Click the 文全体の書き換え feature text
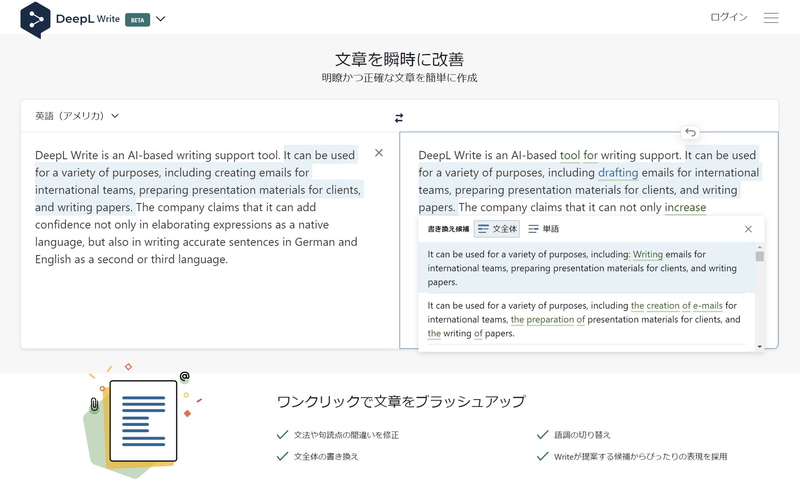 [x=326, y=457]
